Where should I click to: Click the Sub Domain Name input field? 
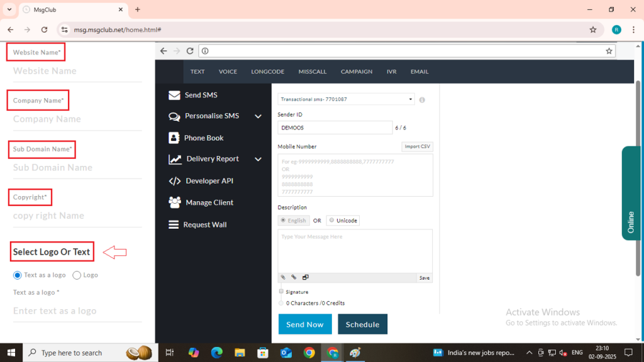(x=77, y=167)
